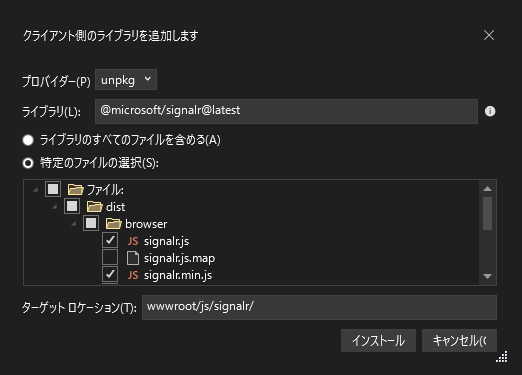Check the signalr.js.map checkbox
This screenshot has height=375, width=522.
[110, 257]
